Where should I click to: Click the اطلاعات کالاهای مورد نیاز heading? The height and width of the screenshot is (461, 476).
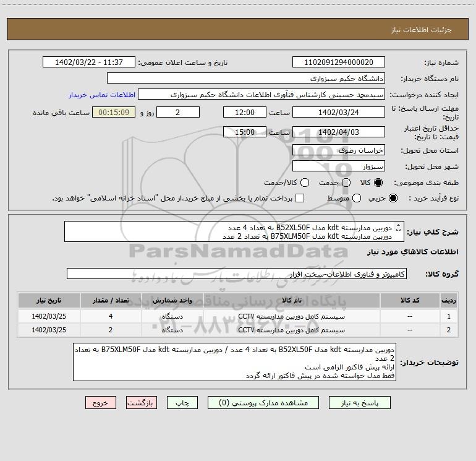tap(412, 252)
